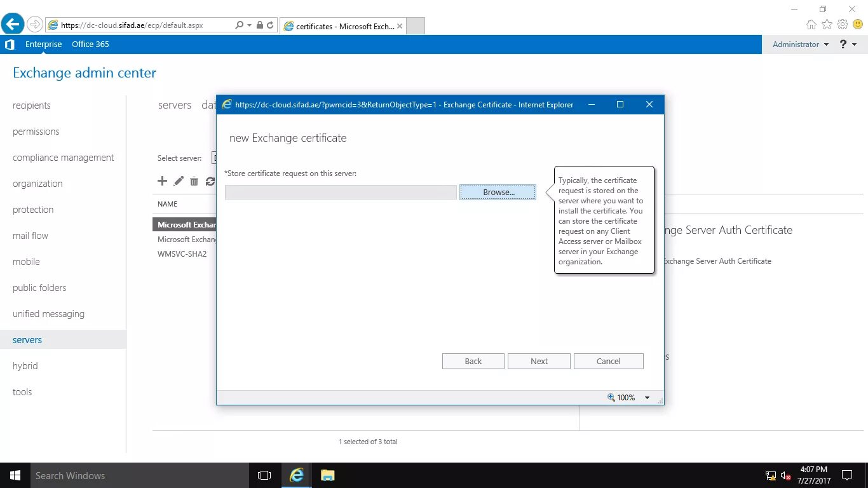Maximize the Exchange Certificate dialog window
Screen dimensions: 868x488
(x=620, y=104)
